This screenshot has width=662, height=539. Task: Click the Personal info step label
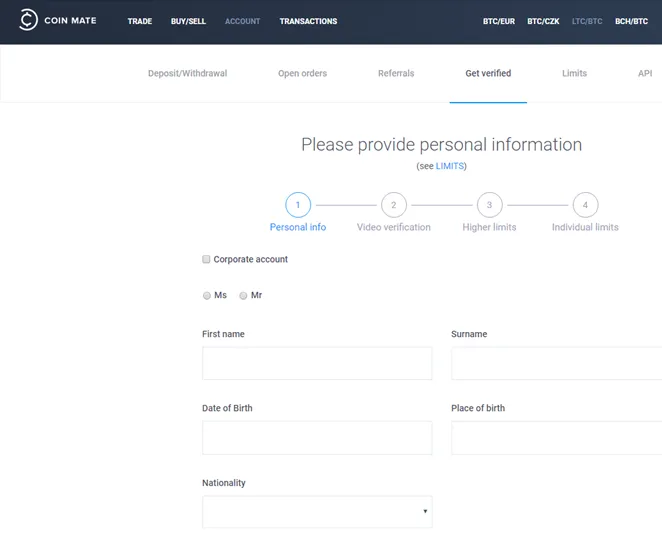(298, 227)
